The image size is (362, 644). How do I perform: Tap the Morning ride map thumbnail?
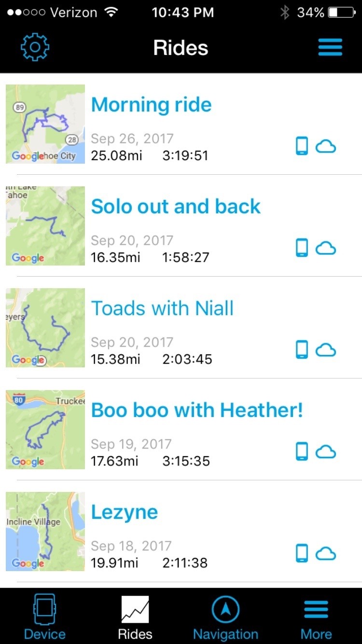click(x=45, y=124)
